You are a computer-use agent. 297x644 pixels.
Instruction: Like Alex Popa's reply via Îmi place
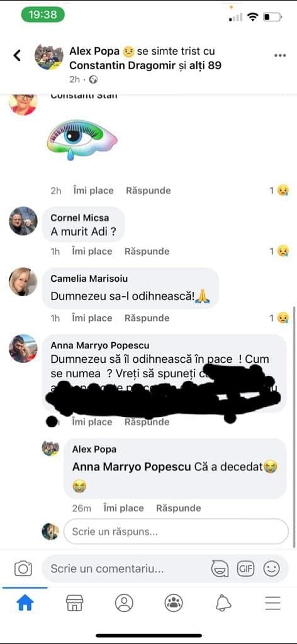pyautogui.click(x=123, y=508)
